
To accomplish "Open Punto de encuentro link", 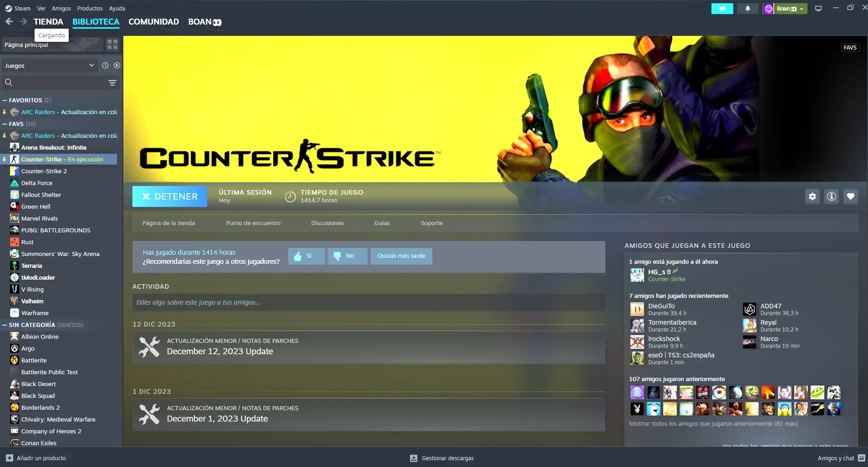I will [253, 223].
